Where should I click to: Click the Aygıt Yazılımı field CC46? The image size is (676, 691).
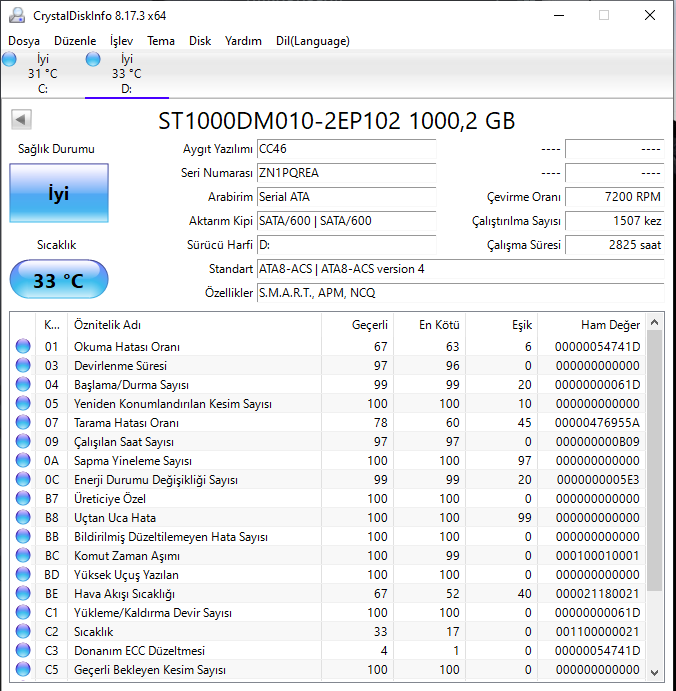tap(346, 149)
